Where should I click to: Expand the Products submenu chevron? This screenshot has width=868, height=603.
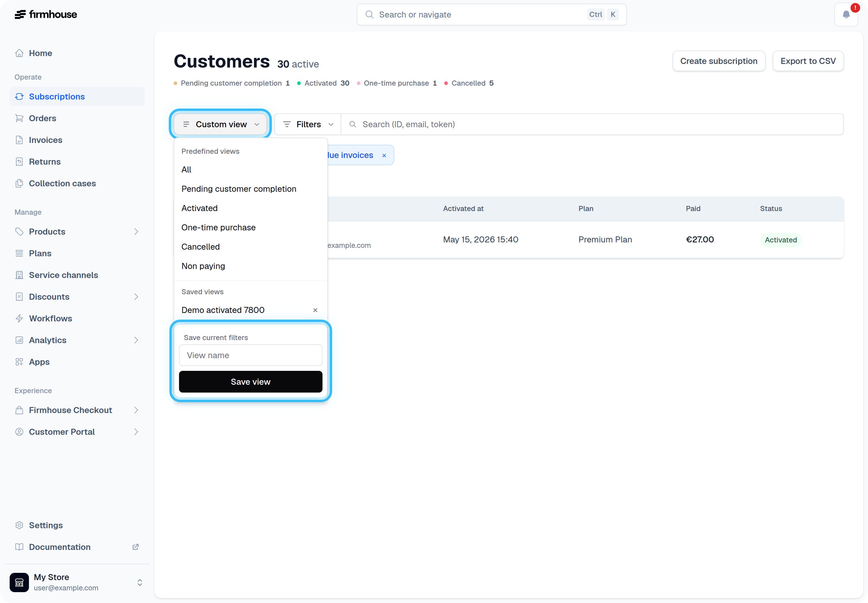[136, 232]
